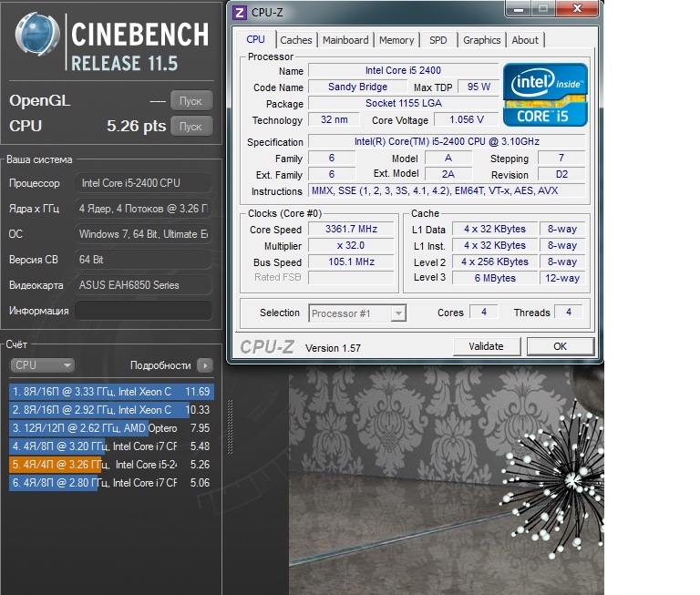Click the Level 2 value 4 x 256 KBytes

pyautogui.click(x=495, y=262)
